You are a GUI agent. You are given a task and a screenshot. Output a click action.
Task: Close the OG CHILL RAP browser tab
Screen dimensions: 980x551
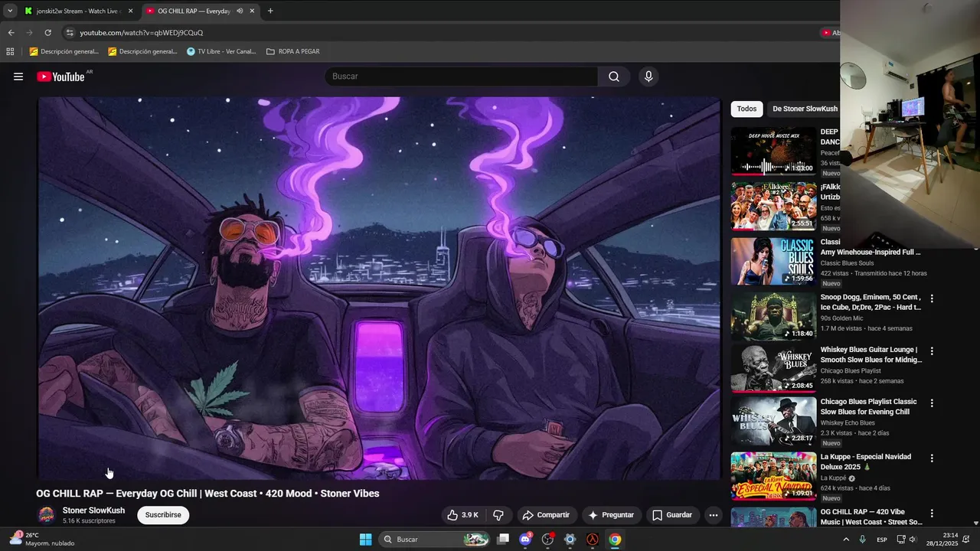[x=252, y=11]
